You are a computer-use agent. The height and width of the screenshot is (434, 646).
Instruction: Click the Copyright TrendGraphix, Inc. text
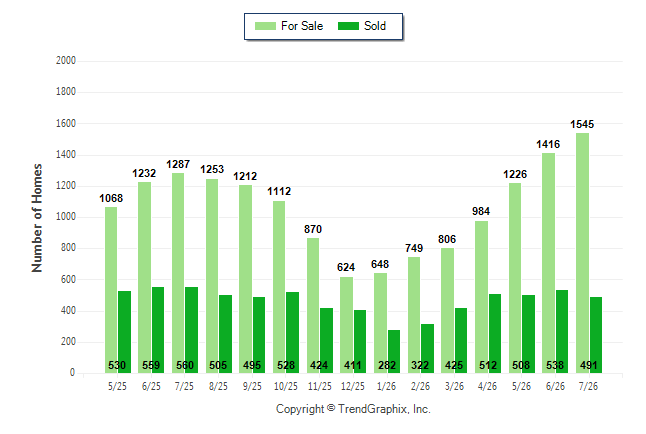click(353, 409)
